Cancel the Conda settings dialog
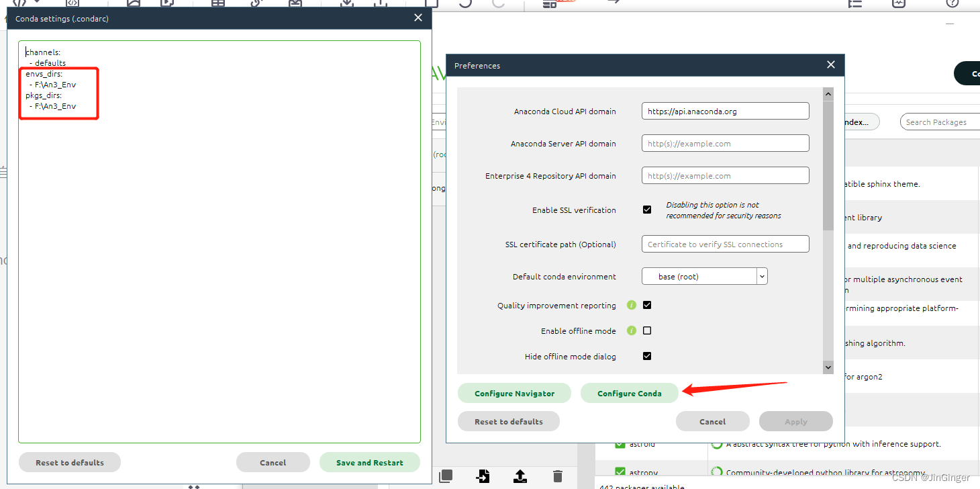Image resolution: width=980 pixels, height=489 pixels. [273, 463]
